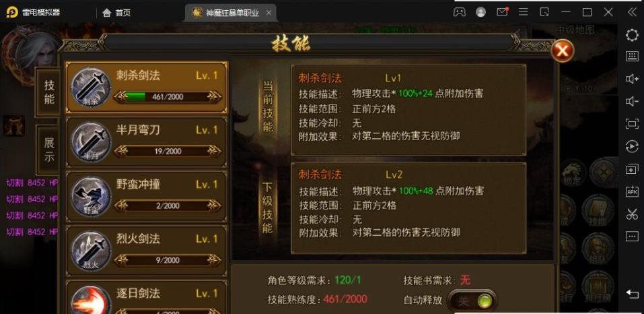The width and height of the screenshot is (644, 314).
Task: Increase volume with sidebar speaker-plus icon
Action: pos(632,79)
